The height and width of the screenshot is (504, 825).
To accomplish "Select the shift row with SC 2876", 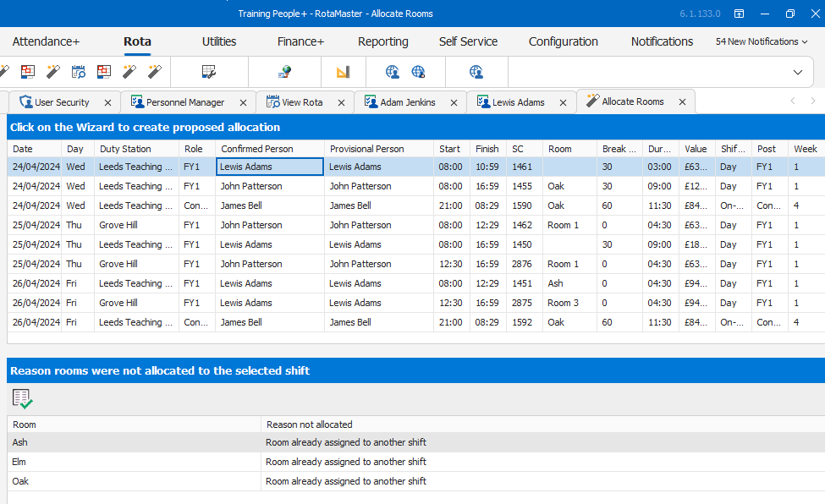I will pos(522,264).
